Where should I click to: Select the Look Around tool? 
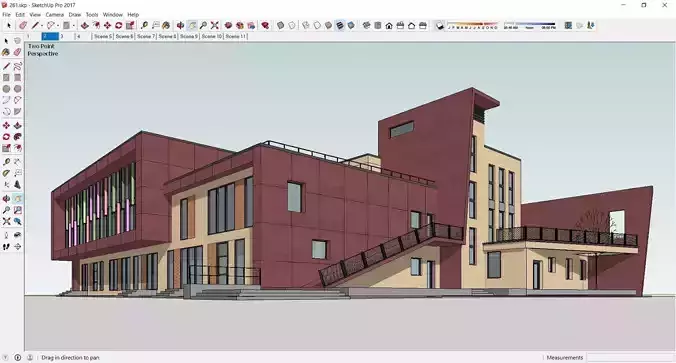[17, 235]
